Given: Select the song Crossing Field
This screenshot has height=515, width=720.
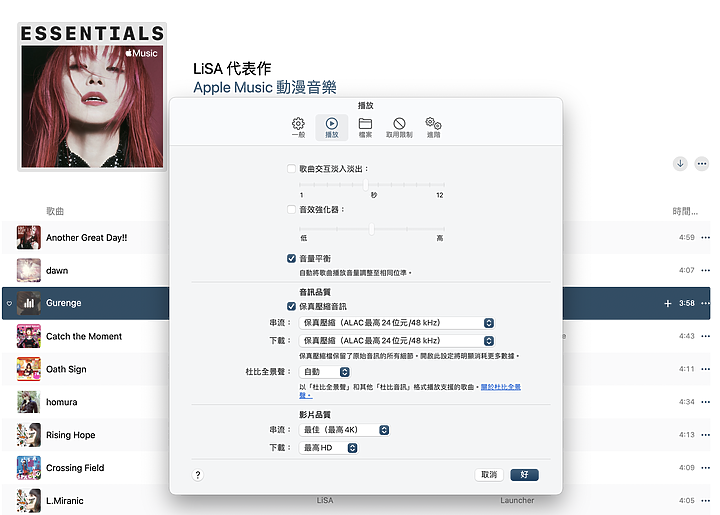Looking at the screenshot, I should tap(75, 468).
